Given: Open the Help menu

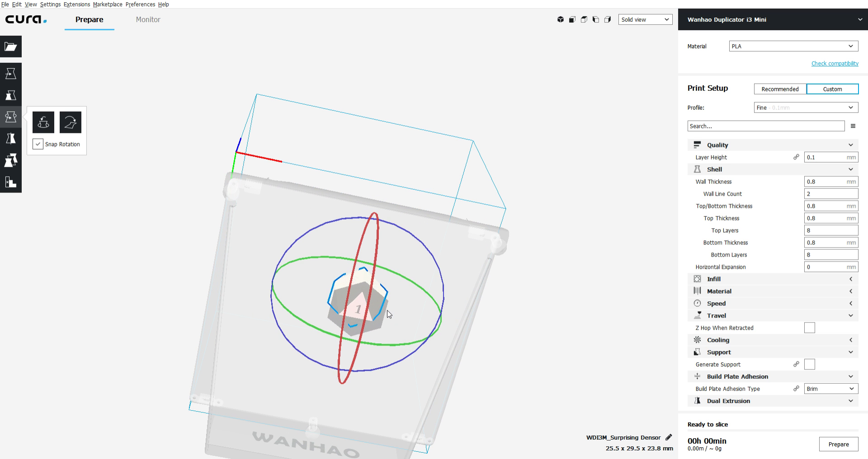Looking at the screenshot, I should [x=163, y=4].
